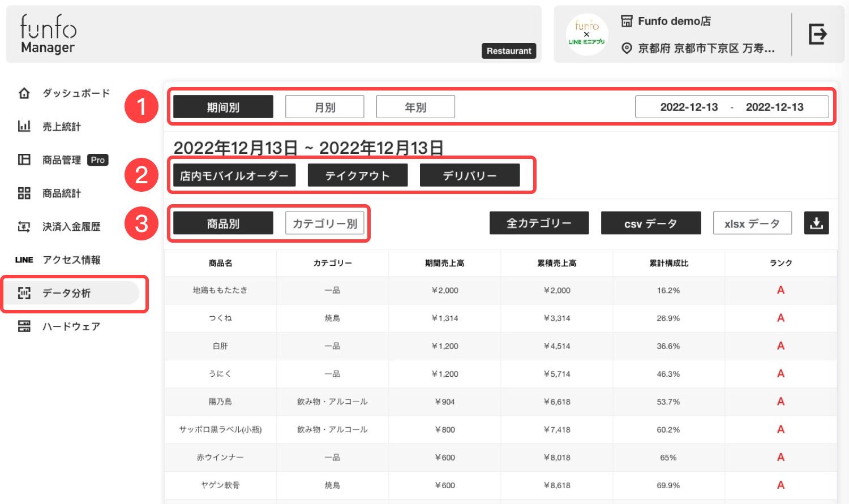
Task: Click the dashboard home icon
Action: coord(24,93)
